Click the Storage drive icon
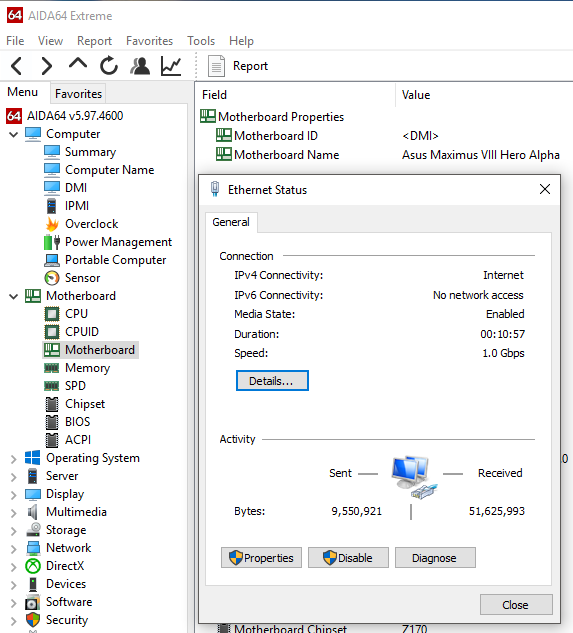Viewport: 573px width, 633px height. [x=33, y=530]
